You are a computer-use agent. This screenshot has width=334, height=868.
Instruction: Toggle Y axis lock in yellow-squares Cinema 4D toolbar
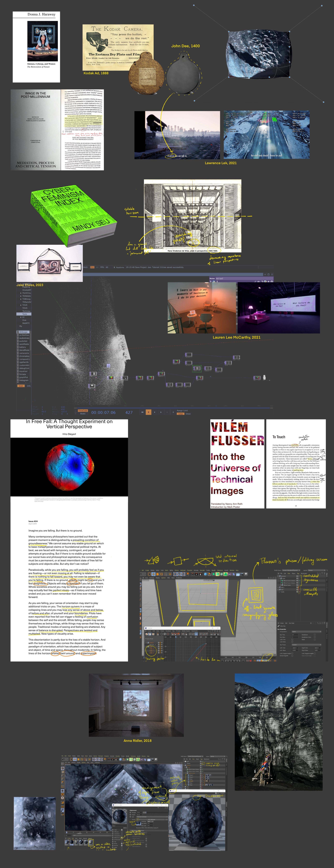(x=179, y=574)
